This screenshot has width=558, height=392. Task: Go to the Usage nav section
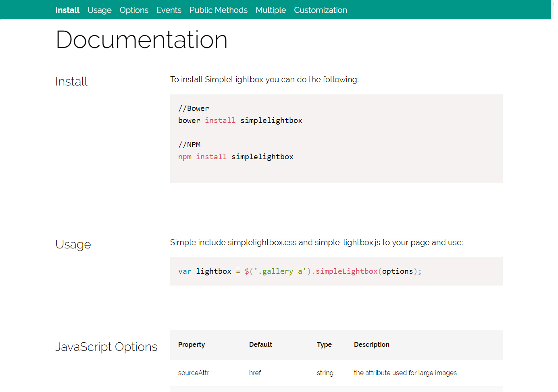click(x=99, y=10)
